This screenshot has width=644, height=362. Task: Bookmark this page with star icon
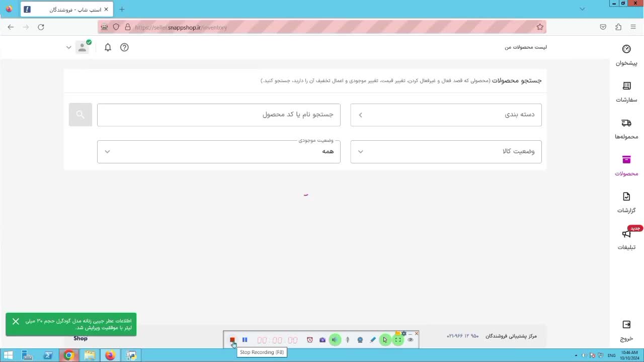(540, 27)
